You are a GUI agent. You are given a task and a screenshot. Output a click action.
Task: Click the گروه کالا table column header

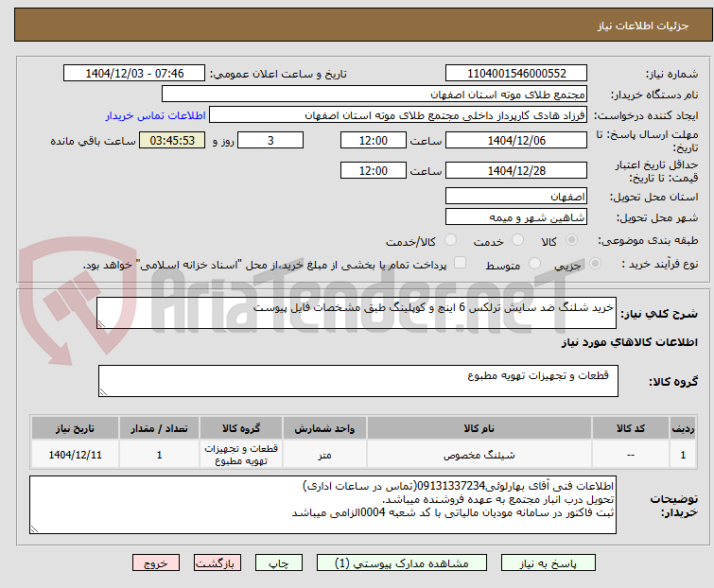click(x=241, y=428)
